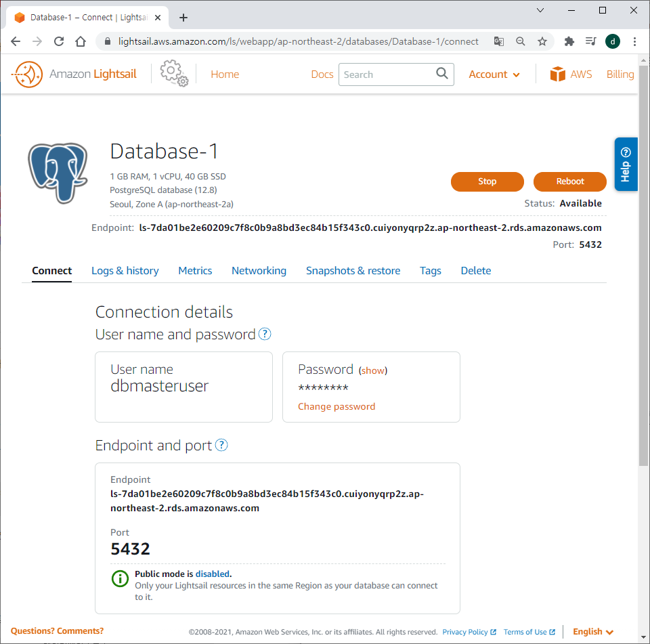The height and width of the screenshot is (644, 650).
Task: Select the Connect tab
Action: 52,270
